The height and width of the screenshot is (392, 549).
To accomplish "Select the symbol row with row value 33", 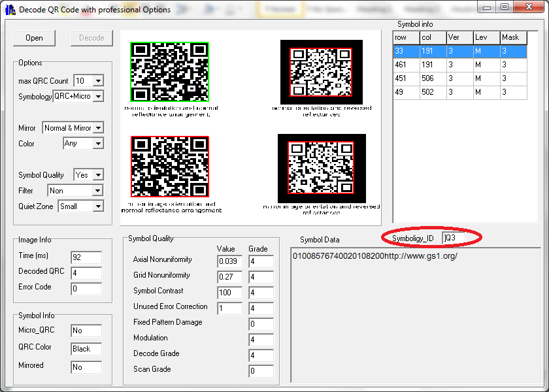I will point(460,51).
